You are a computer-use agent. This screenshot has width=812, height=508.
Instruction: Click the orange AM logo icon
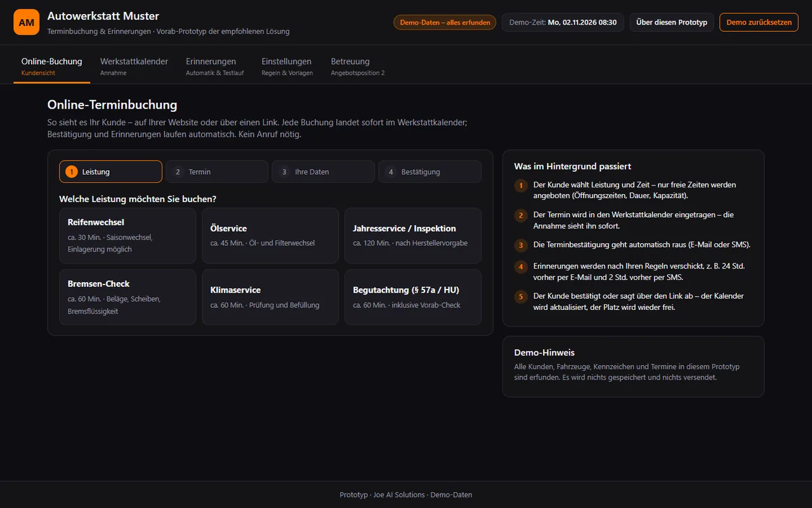pyautogui.click(x=27, y=22)
